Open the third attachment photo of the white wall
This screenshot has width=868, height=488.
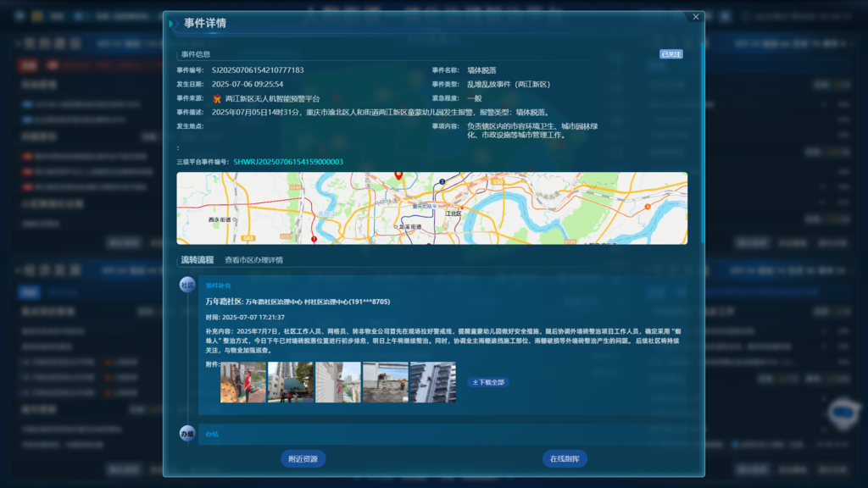(x=338, y=382)
